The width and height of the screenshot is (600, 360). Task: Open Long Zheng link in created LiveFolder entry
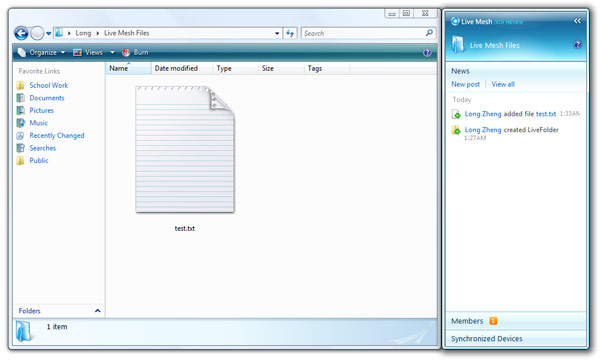click(483, 130)
